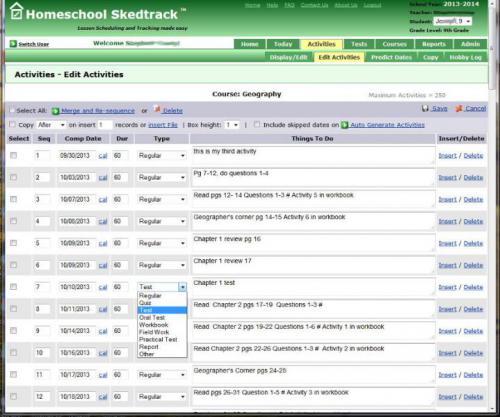Click the Things To Do field for sequence 5

pos(313,243)
